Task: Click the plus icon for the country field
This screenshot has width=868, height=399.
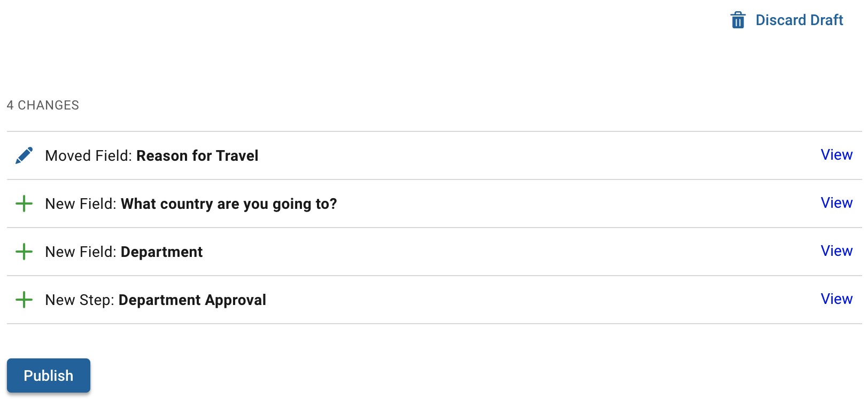Action: point(24,204)
